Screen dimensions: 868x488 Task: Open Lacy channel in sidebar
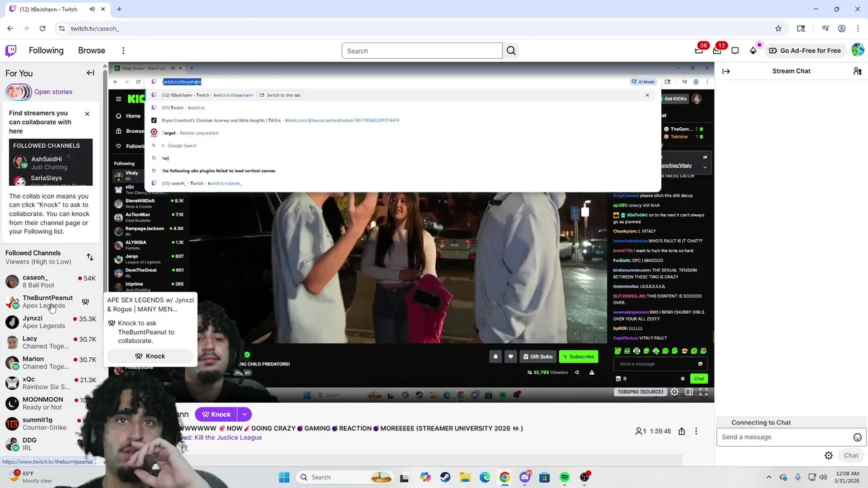pyautogui.click(x=50, y=342)
